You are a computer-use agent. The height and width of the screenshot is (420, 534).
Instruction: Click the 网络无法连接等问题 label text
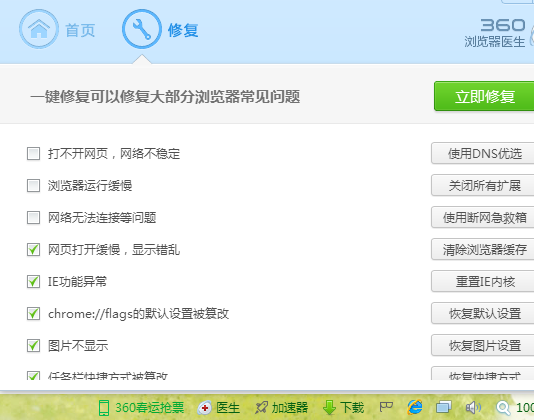coord(102,218)
